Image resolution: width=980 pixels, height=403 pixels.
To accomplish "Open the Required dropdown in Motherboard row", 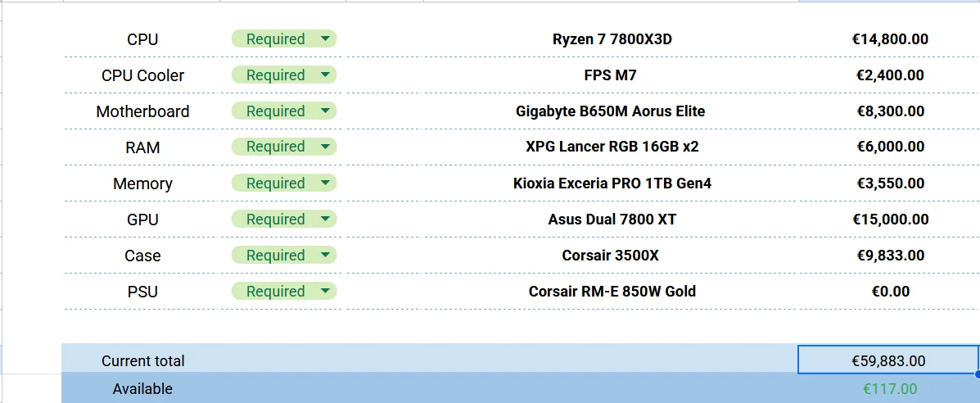I will (284, 111).
